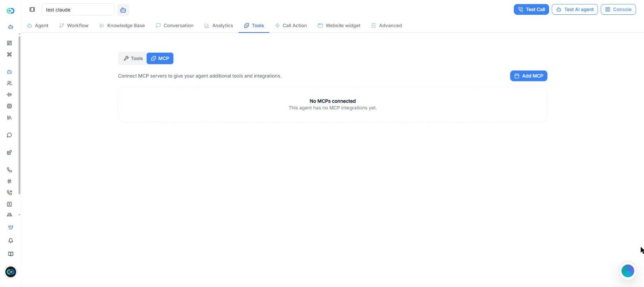Open the voice waveform icon in sidebar
Viewport: 644px width, 287px height.
(9, 95)
